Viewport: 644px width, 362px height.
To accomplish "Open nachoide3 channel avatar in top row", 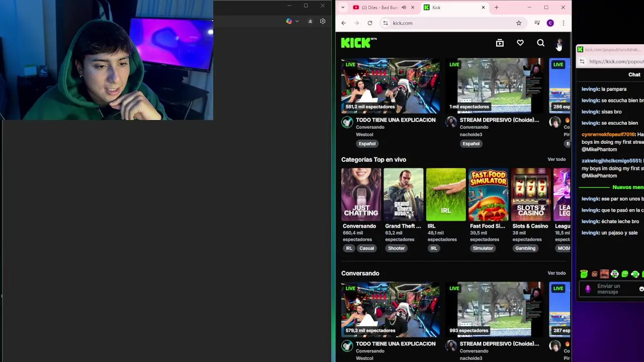I will [x=451, y=122].
